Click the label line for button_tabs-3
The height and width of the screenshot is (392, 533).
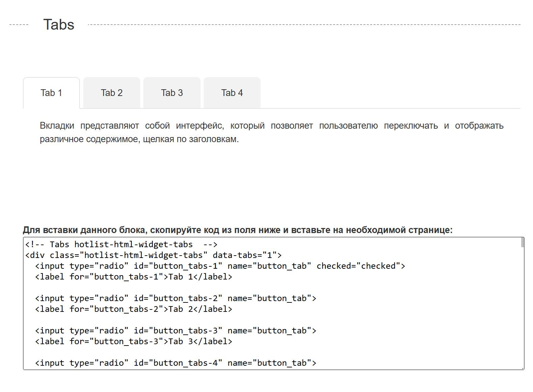134,341
